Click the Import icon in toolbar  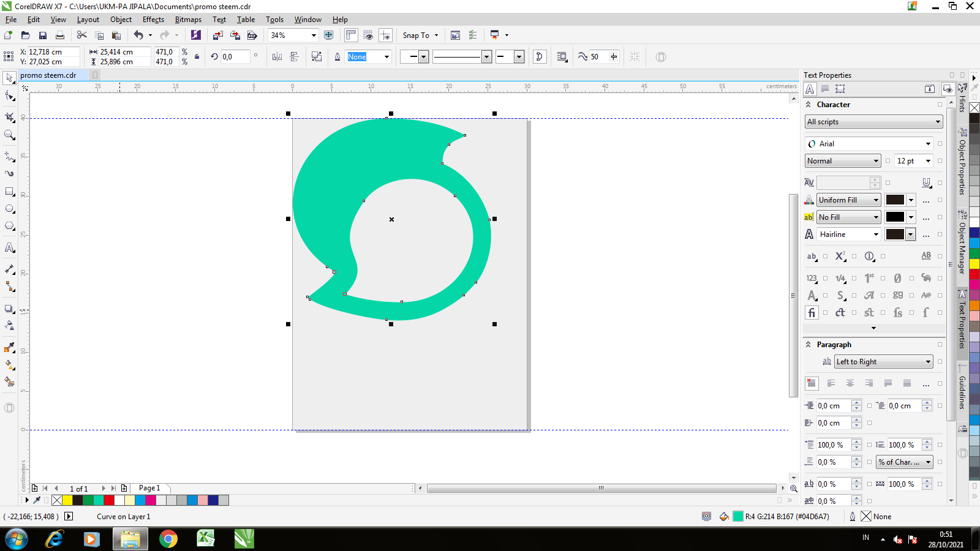coord(217,36)
